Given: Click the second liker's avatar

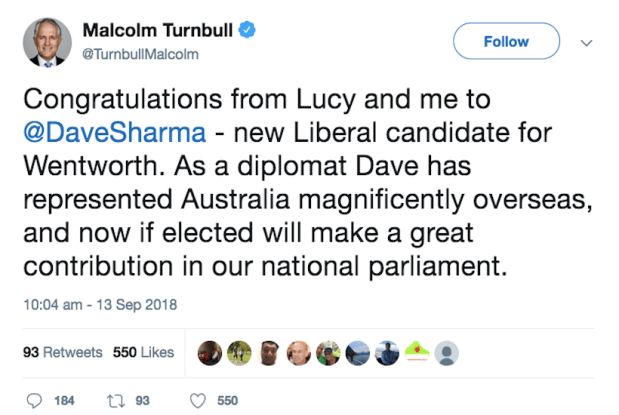Looking at the screenshot, I should pyautogui.click(x=238, y=352).
